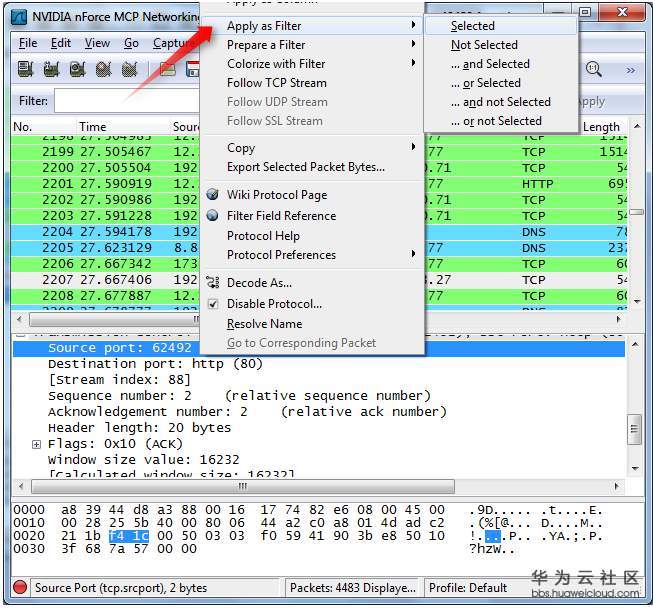Screen dimensions: 653x608
Task: Open Wiki Protocol Page from context menu
Action: click(x=277, y=195)
